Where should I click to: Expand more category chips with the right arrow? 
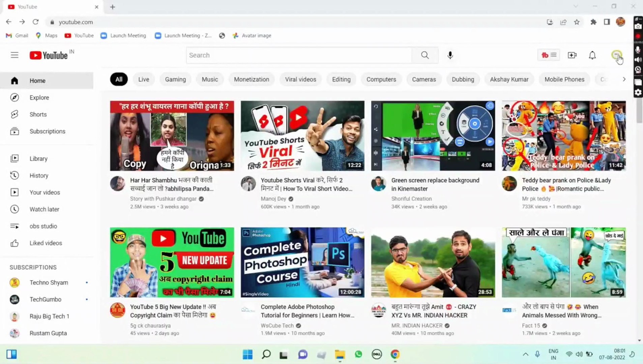tap(624, 79)
